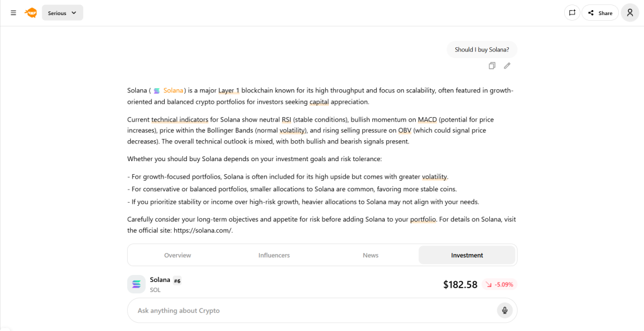
Task: Click the orange app logo icon
Action: (x=31, y=13)
